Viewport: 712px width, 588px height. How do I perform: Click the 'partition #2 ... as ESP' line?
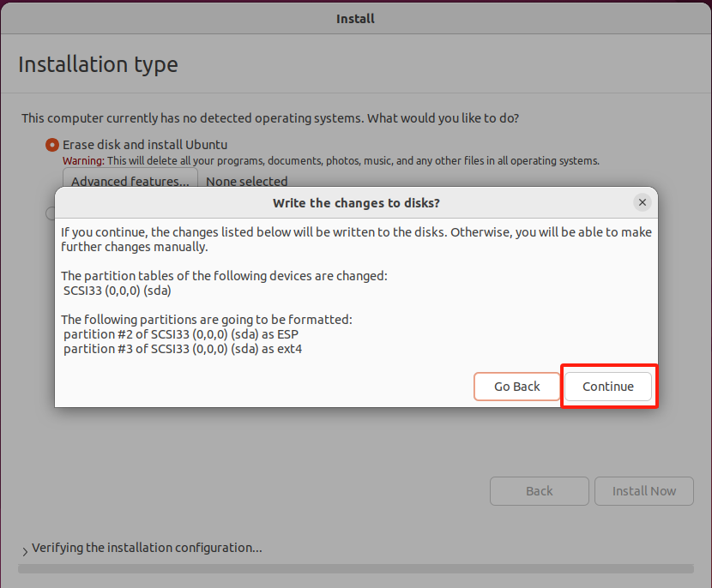pos(181,334)
